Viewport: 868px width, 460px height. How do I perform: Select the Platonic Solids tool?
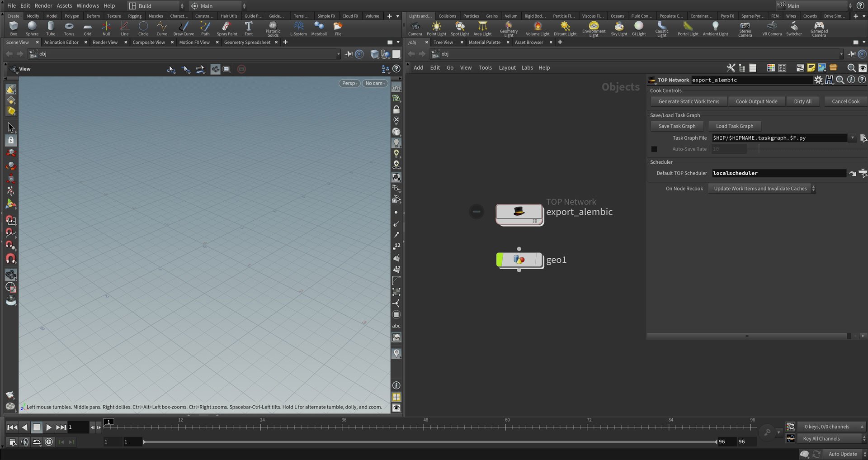click(273, 29)
